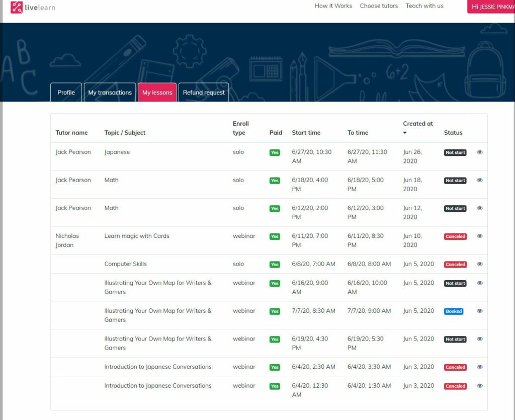Switch to the Profile tab
Image resolution: width=515 pixels, height=420 pixels.
pyautogui.click(x=66, y=93)
